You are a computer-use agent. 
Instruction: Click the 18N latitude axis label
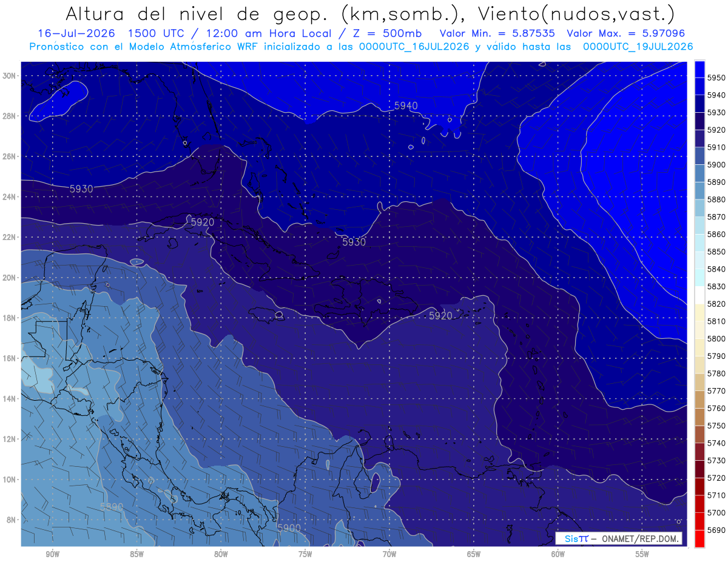pyautogui.click(x=9, y=318)
